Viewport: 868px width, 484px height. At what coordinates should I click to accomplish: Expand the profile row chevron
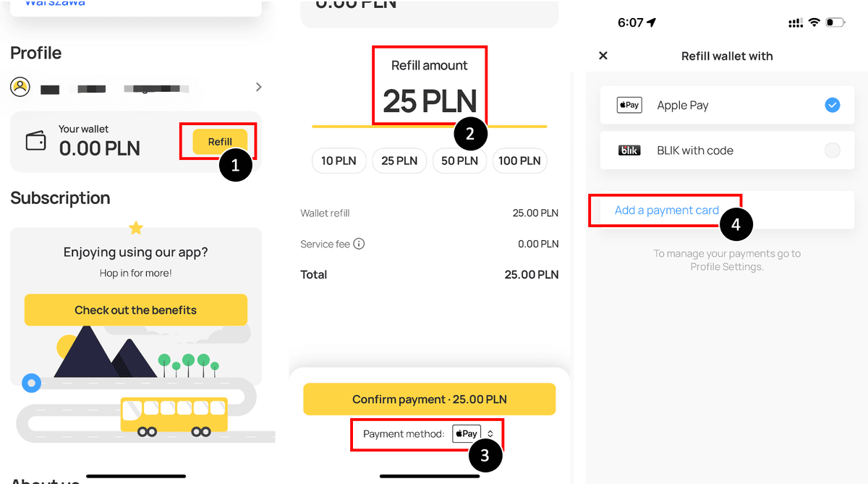[x=259, y=87]
